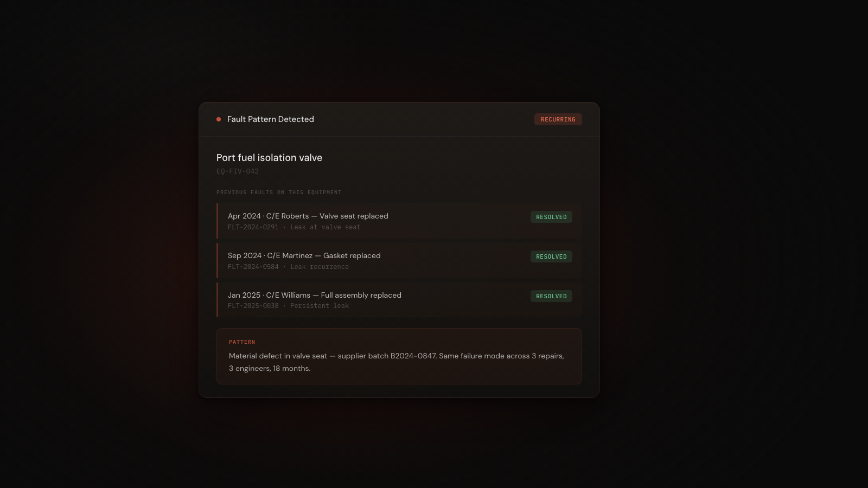Select the Port fuel isolation valve heading
This screenshot has height=488, width=868.
(269, 158)
